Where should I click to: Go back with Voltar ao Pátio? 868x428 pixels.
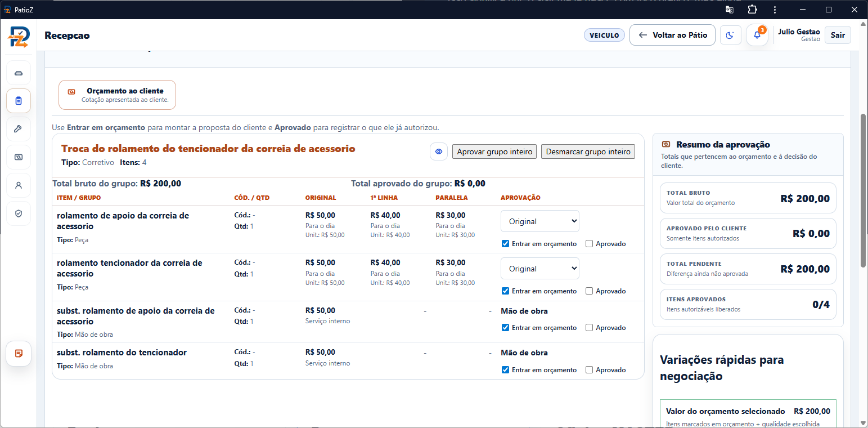coord(672,35)
